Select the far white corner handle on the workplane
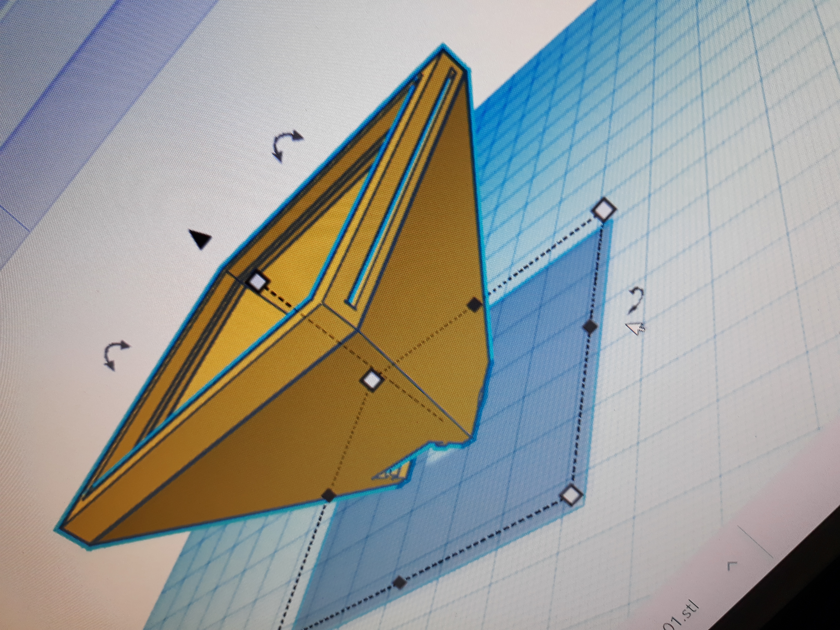 point(604,209)
